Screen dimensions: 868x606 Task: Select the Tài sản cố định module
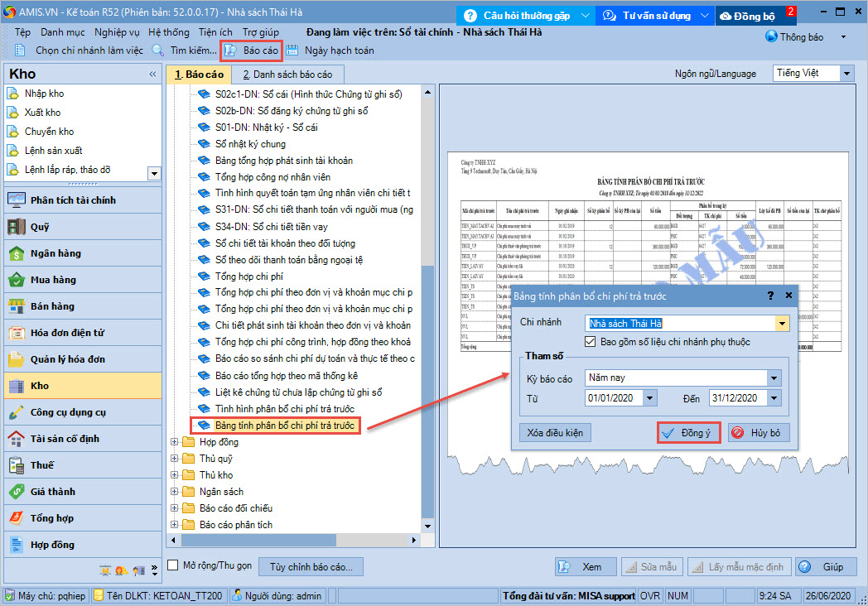[65, 439]
